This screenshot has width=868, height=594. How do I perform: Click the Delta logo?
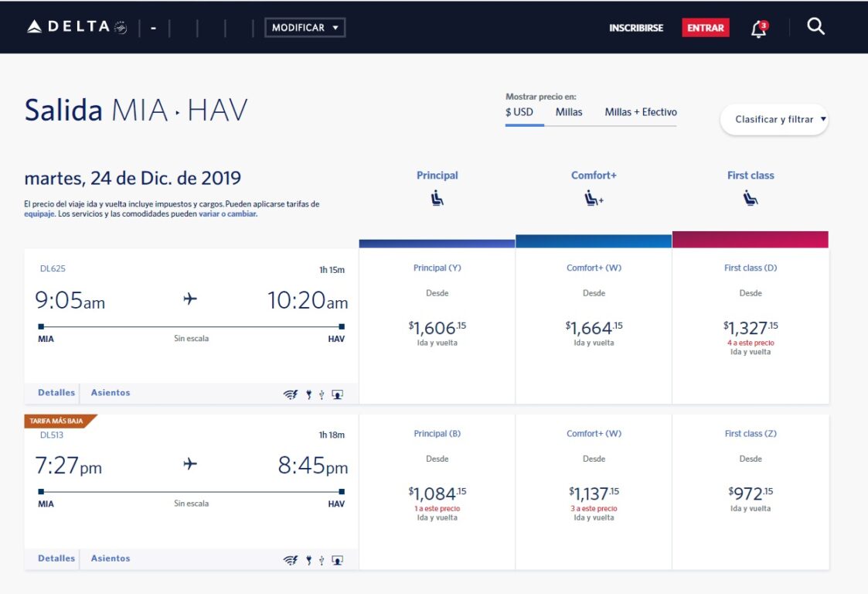(x=77, y=26)
